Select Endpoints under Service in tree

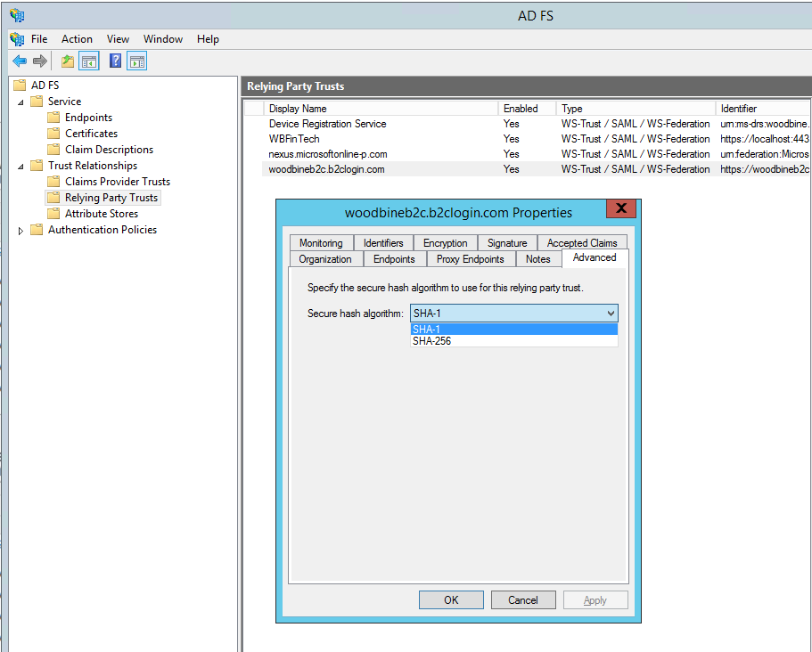tap(88, 117)
